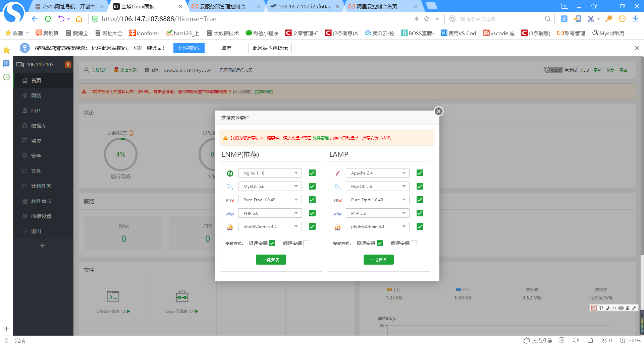The image size is (644, 345).
Task: Open LAMP phpMyAdmin 4.4 dropdown
Action: tap(378, 226)
